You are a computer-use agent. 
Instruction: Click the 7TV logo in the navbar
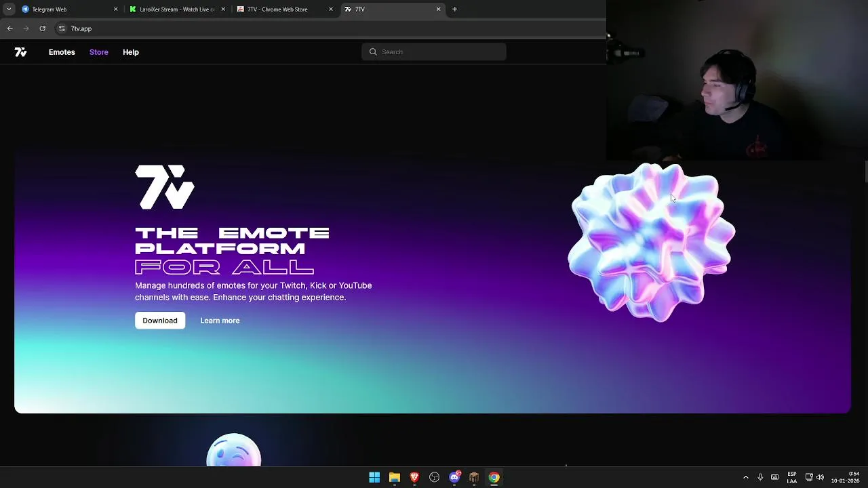(20, 52)
